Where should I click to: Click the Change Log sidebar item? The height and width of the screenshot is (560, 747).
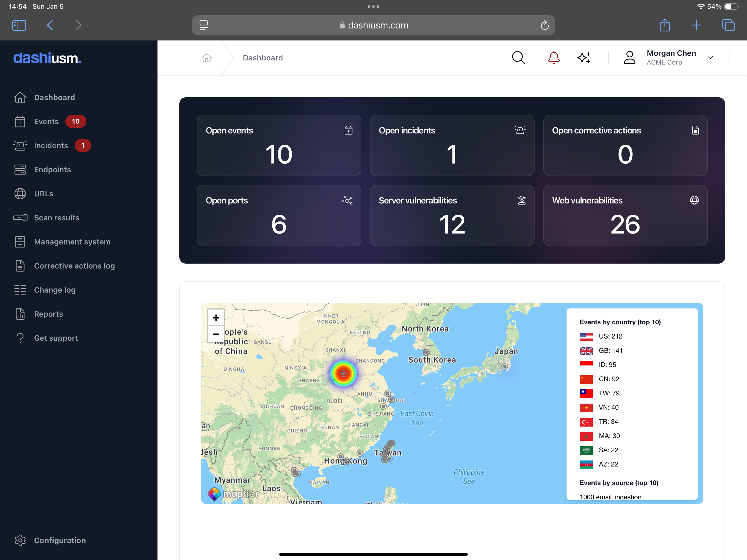click(55, 289)
